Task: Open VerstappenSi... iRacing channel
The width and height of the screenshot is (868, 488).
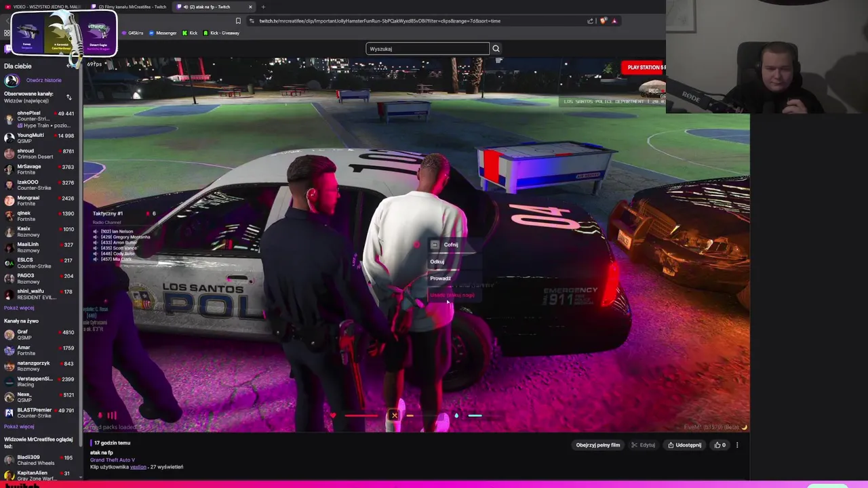Action: [41, 382]
